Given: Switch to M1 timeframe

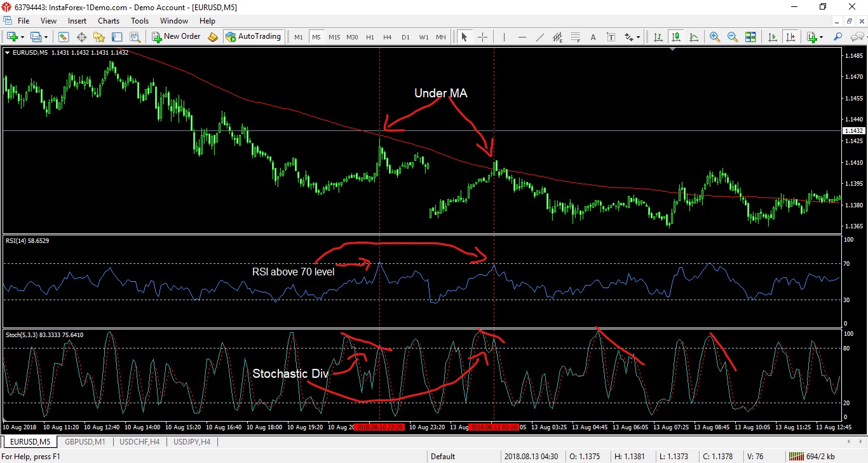Looking at the screenshot, I should [x=299, y=37].
